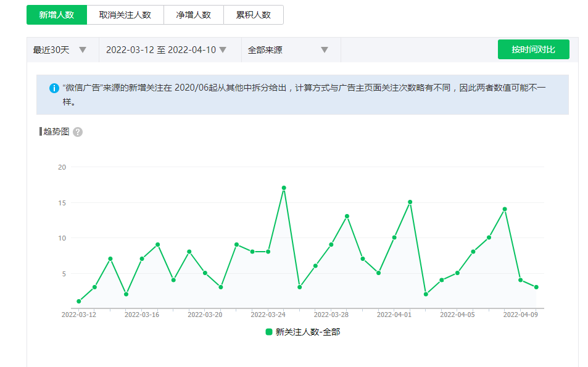Viewport: 588px width, 367px height.
Task: Click the first data point on 2022-03-12
Action: (79, 302)
